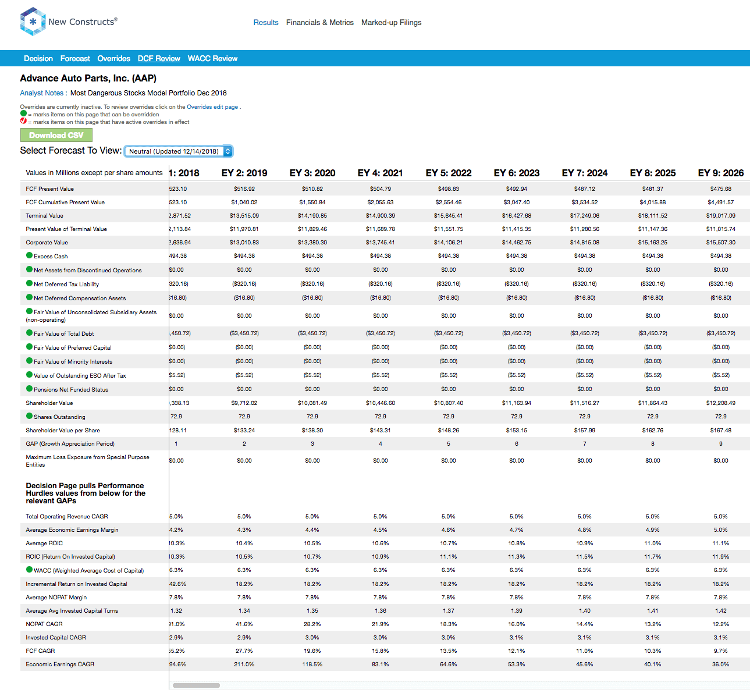Click green dot beside Fair Value of Minority Interests
Viewport: 750px width, 700px height.
click(x=29, y=361)
